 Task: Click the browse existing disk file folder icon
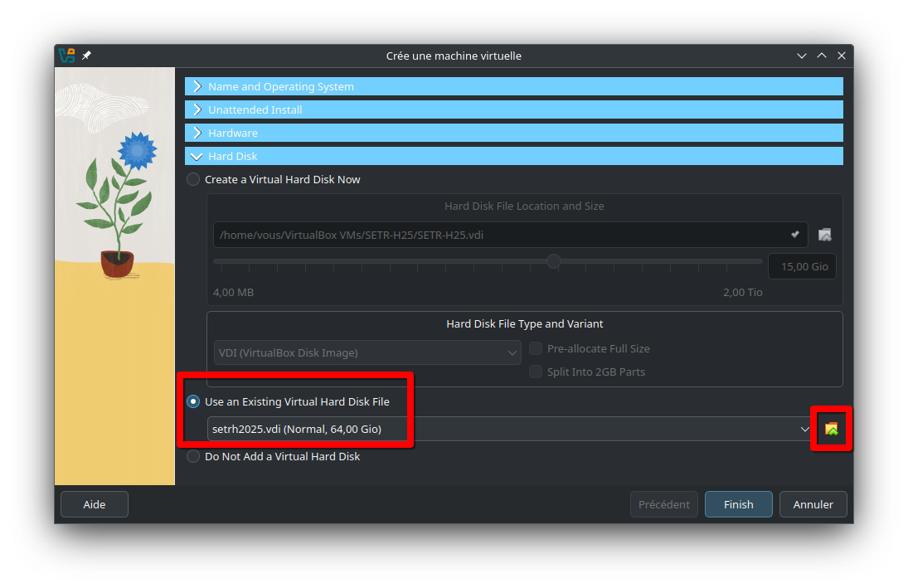click(831, 429)
